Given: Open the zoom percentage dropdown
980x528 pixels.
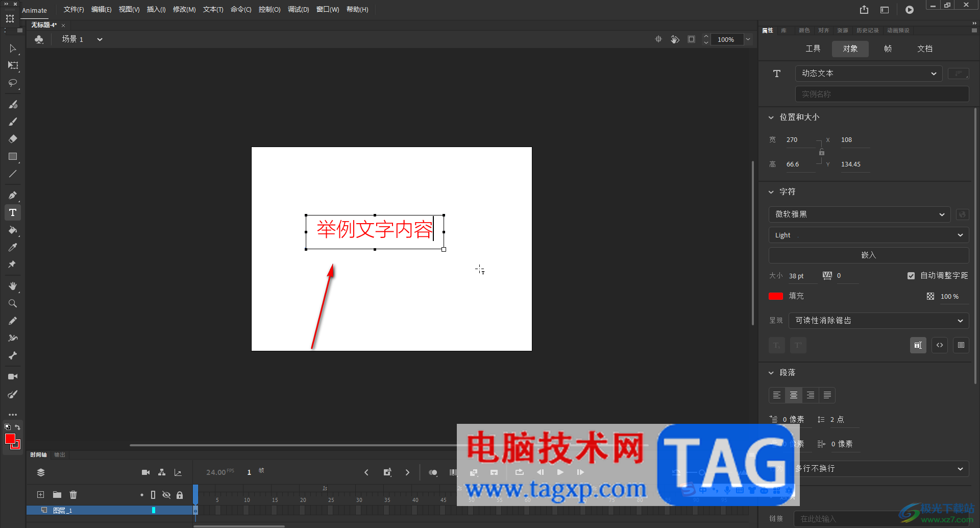Looking at the screenshot, I should coord(748,39).
